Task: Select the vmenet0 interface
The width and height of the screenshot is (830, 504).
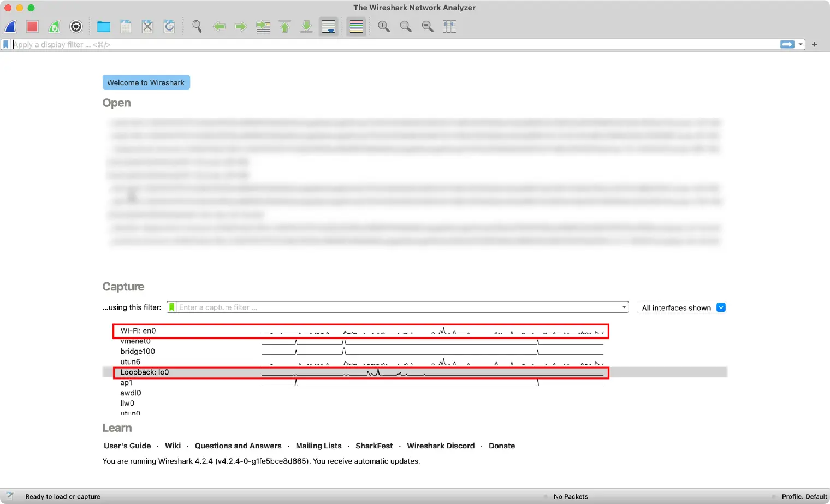Action: [135, 341]
